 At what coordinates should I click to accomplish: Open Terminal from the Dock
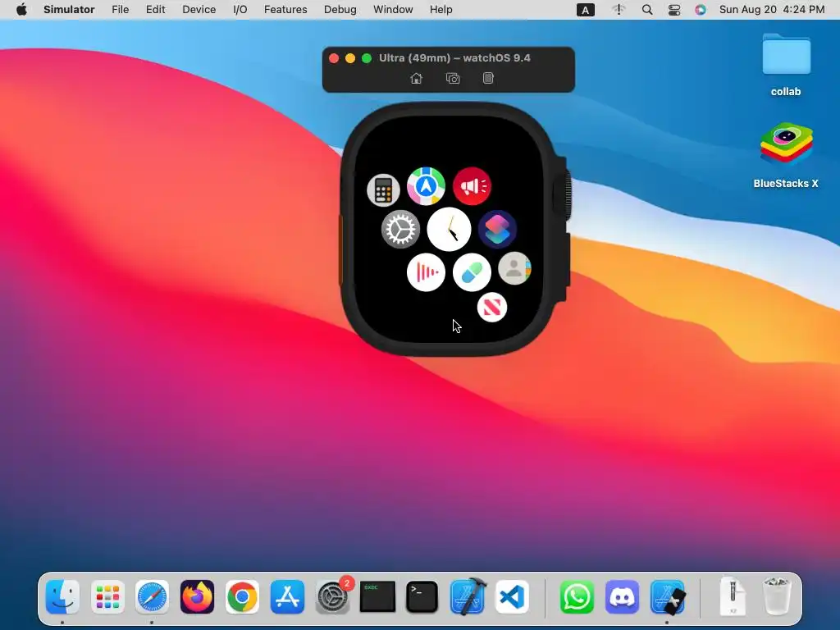pos(422,597)
